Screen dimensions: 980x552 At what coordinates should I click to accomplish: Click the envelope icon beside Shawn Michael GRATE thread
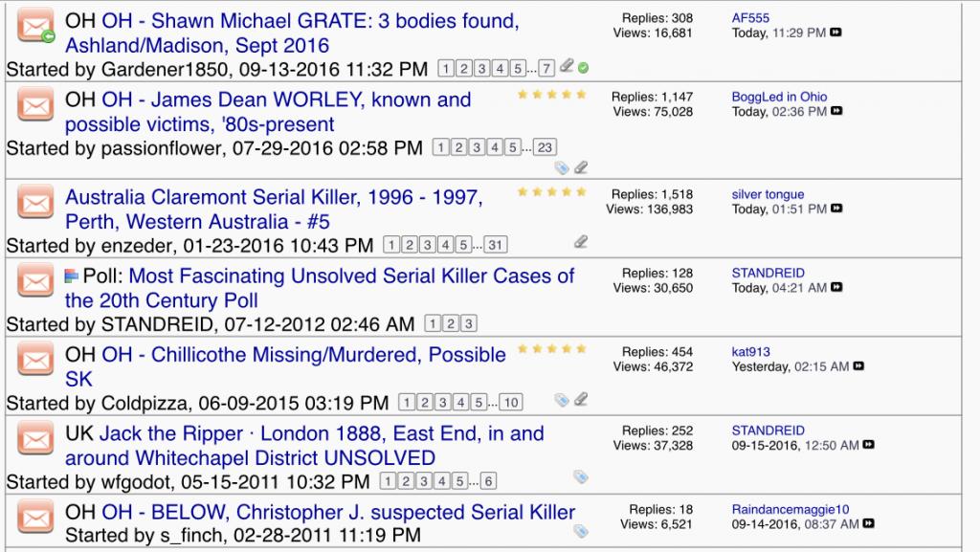pyautogui.click(x=35, y=26)
